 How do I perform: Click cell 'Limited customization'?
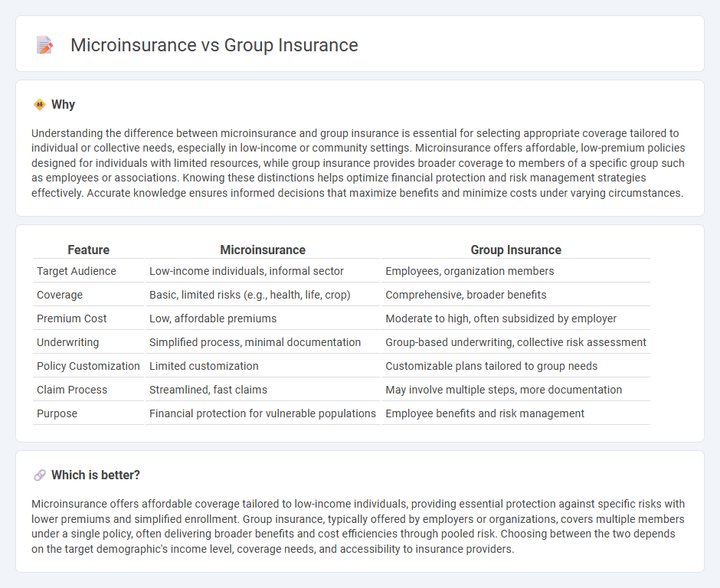[263, 366]
